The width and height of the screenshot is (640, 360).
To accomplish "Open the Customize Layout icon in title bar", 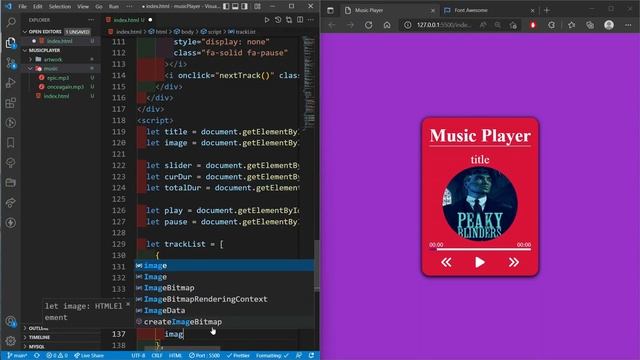I will pyautogui.click(x=257, y=7).
